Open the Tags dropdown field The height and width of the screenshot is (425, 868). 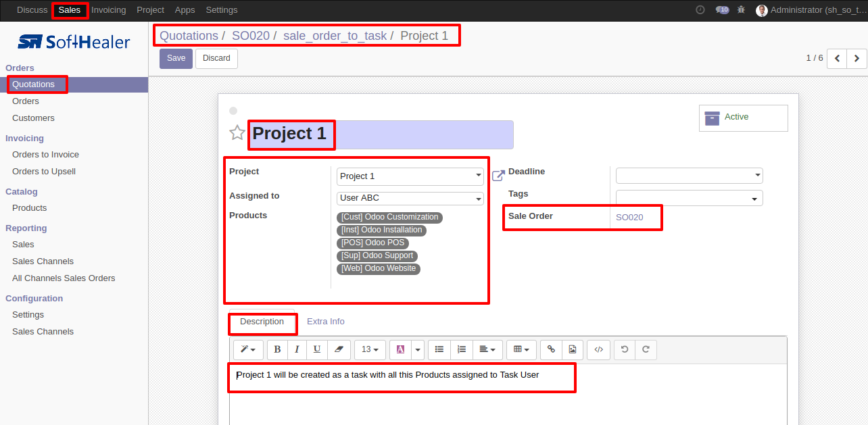[x=690, y=198]
